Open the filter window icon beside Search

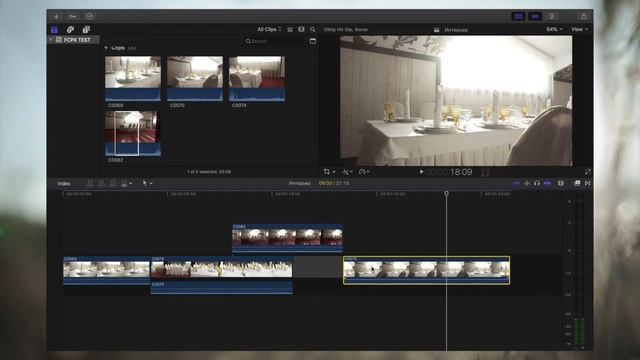(313, 41)
